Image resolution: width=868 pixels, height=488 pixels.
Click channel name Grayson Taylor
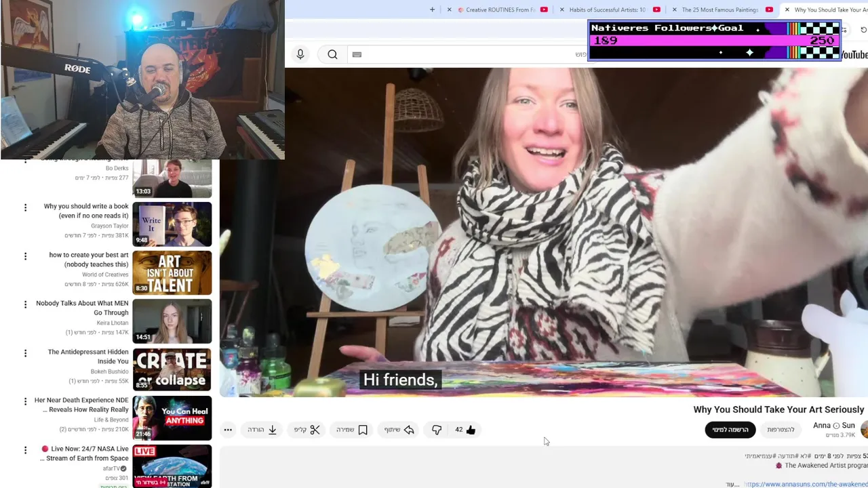click(110, 226)
